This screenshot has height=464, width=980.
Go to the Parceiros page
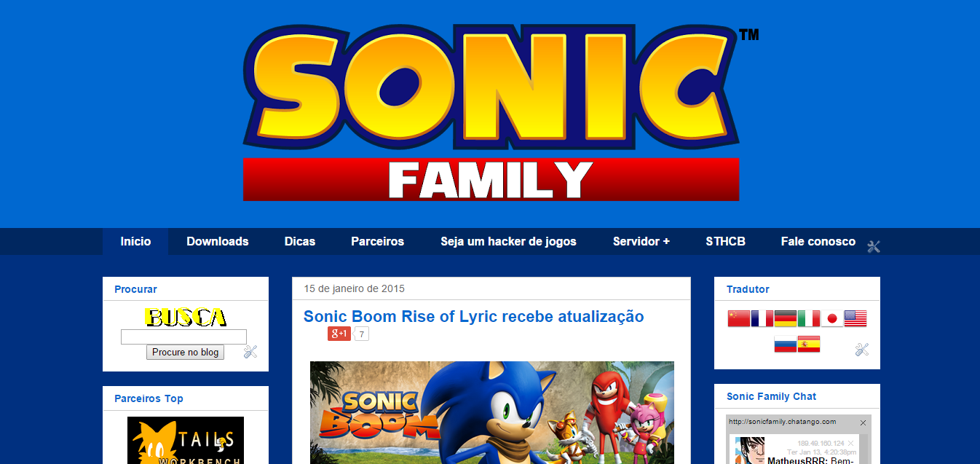click(377, 241)
